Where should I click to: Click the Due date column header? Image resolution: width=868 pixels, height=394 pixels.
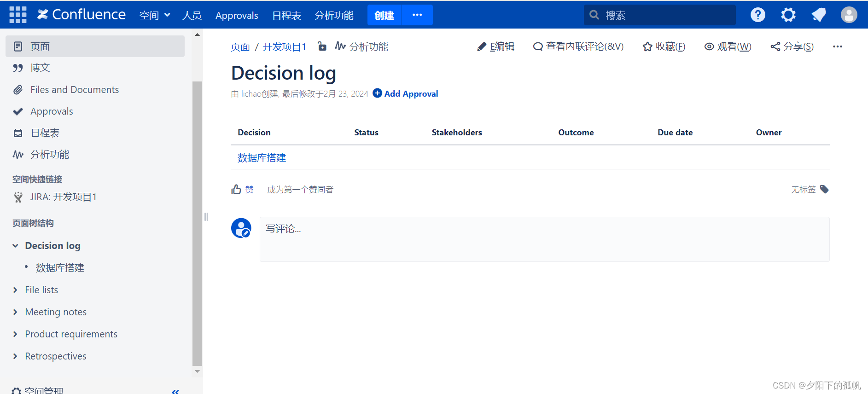coord(675,133)
